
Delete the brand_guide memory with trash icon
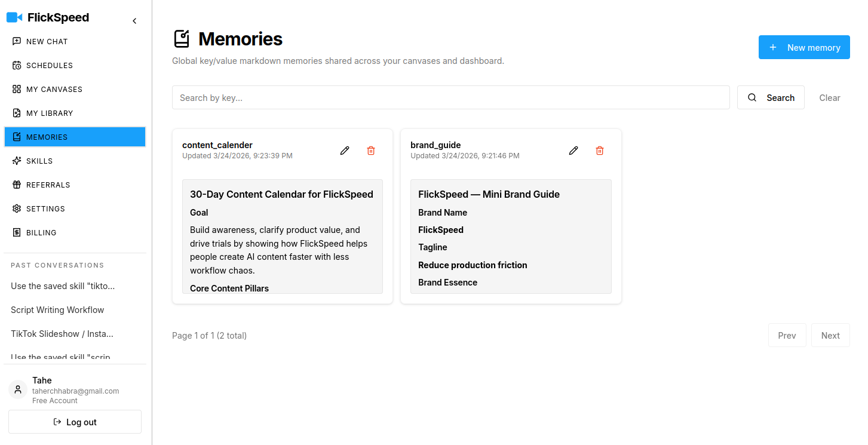600,151
